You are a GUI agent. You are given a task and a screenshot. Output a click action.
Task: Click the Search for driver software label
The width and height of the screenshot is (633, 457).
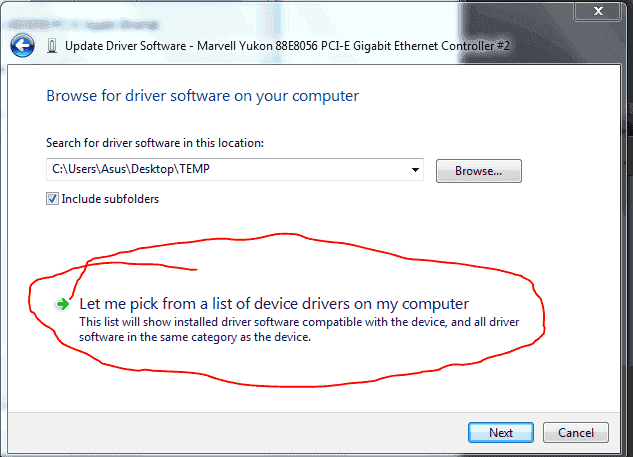(155, 143)
